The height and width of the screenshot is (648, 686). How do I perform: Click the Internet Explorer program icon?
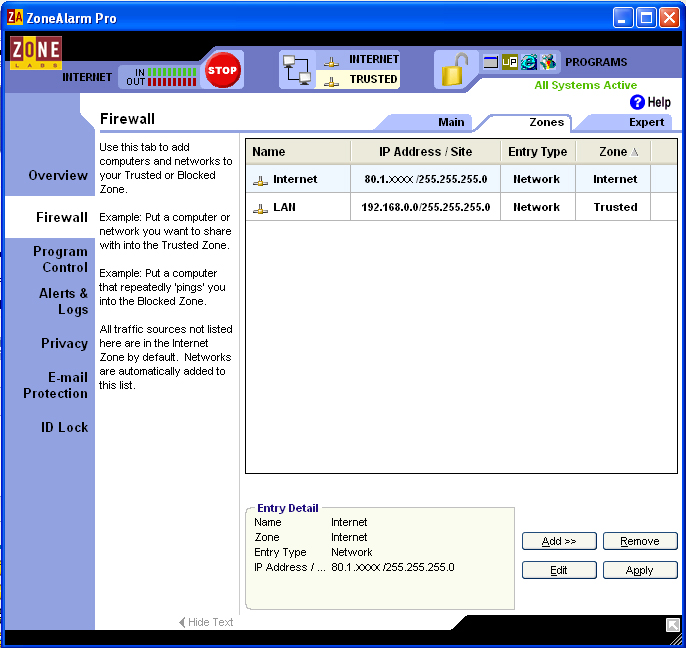tap(529, 62)
